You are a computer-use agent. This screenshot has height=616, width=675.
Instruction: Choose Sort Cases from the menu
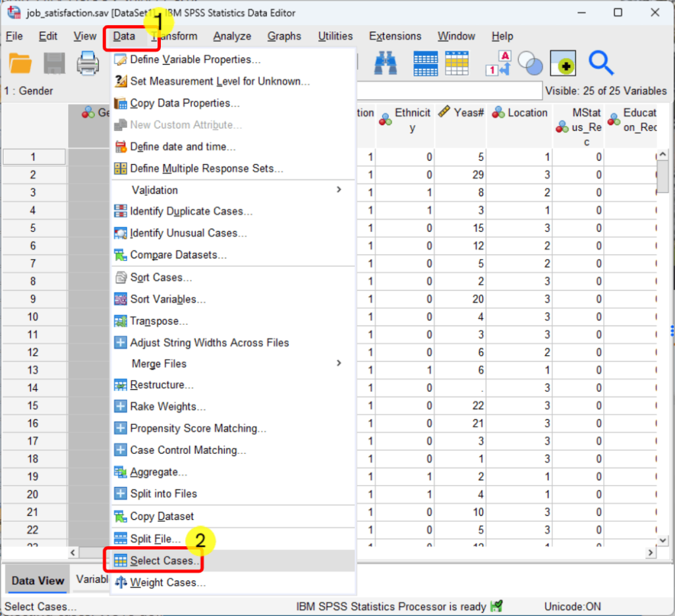[x=158, y=277]
